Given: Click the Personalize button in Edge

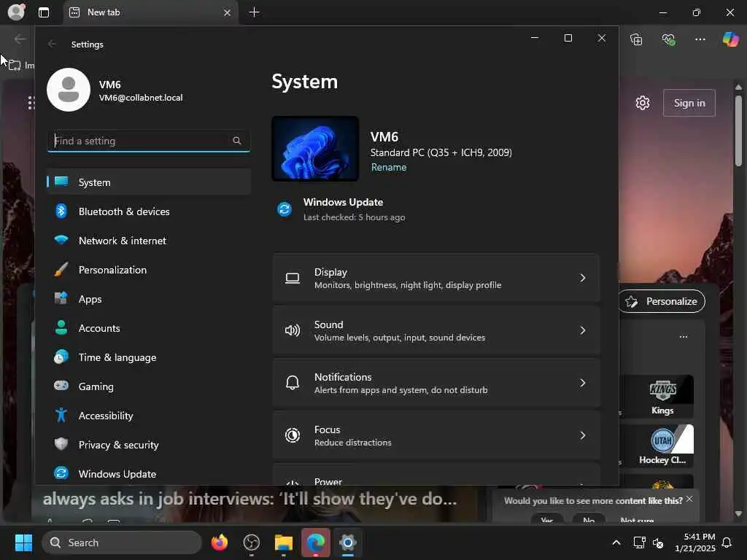Looking at the screenshot, I should [x=662, y=301].
